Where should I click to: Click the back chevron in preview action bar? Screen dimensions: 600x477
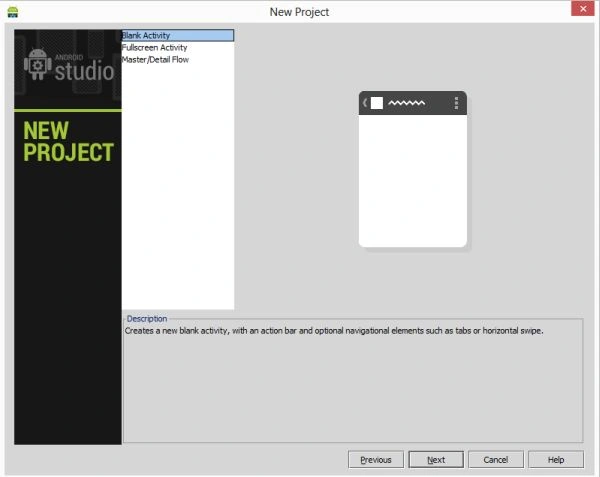pyautogui.click(x=365, y=103)
